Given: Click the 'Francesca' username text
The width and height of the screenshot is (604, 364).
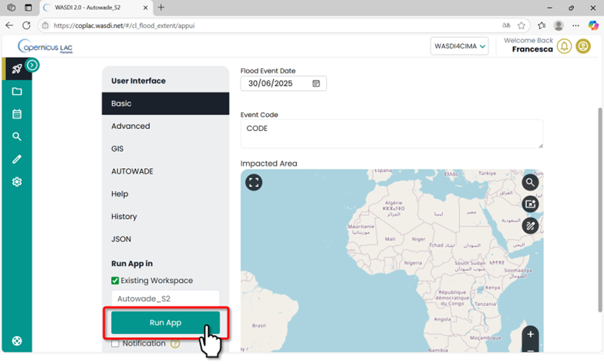Looking at the screenshot, I should click(532, 49).
